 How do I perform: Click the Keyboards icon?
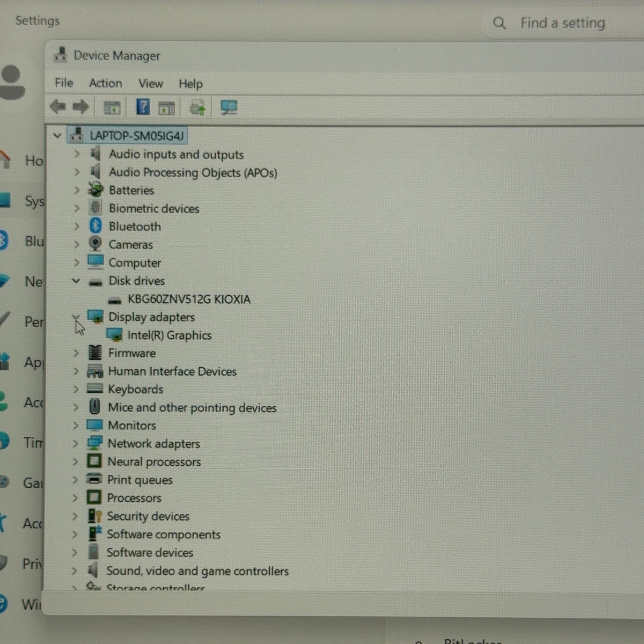tap(95, 389)
